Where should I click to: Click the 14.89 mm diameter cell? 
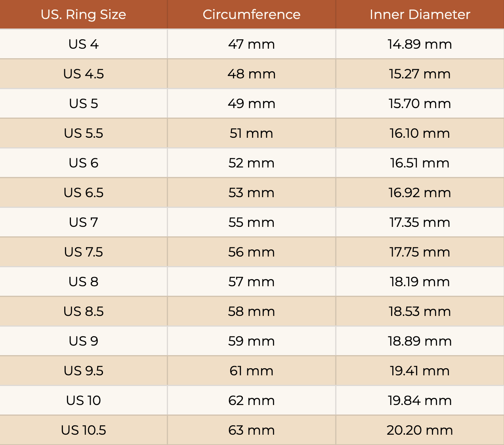[420, 44]
